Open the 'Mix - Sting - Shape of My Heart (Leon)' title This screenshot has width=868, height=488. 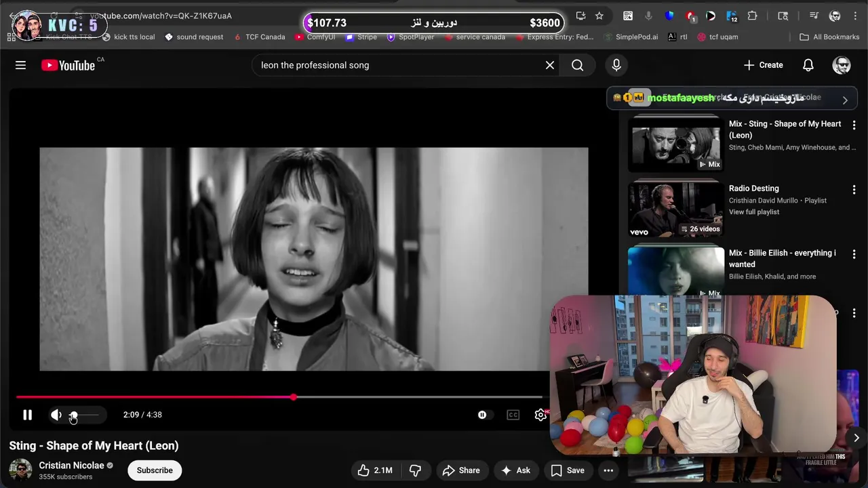coord(785,129)
